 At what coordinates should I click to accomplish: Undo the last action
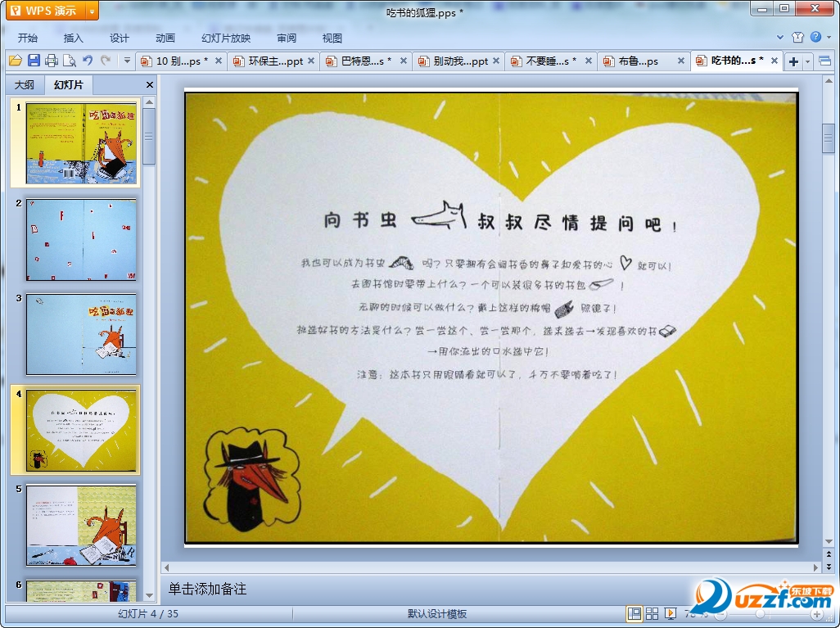pyautogui.click(x=88, y=61)
